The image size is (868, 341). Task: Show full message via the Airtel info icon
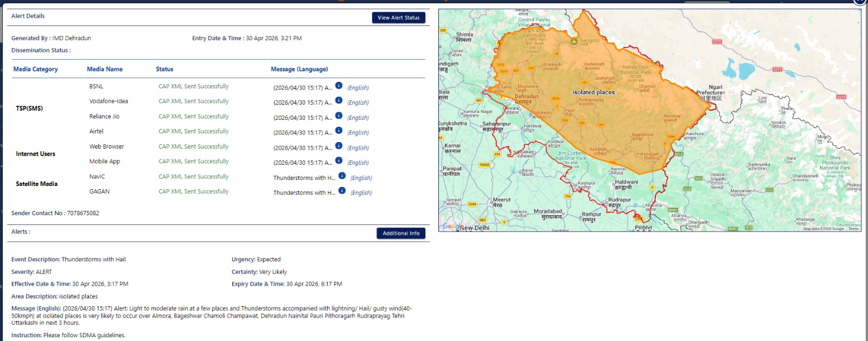(339, 131)
